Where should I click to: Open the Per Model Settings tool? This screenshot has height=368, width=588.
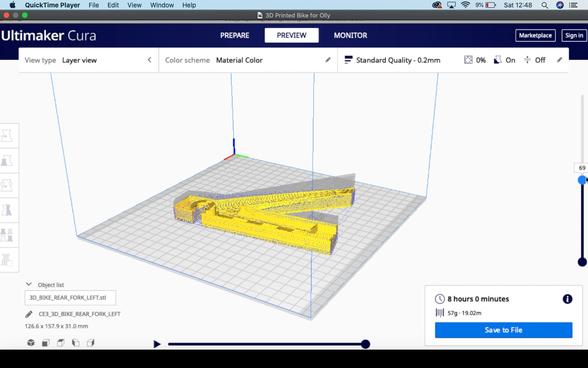click(7, 235)
